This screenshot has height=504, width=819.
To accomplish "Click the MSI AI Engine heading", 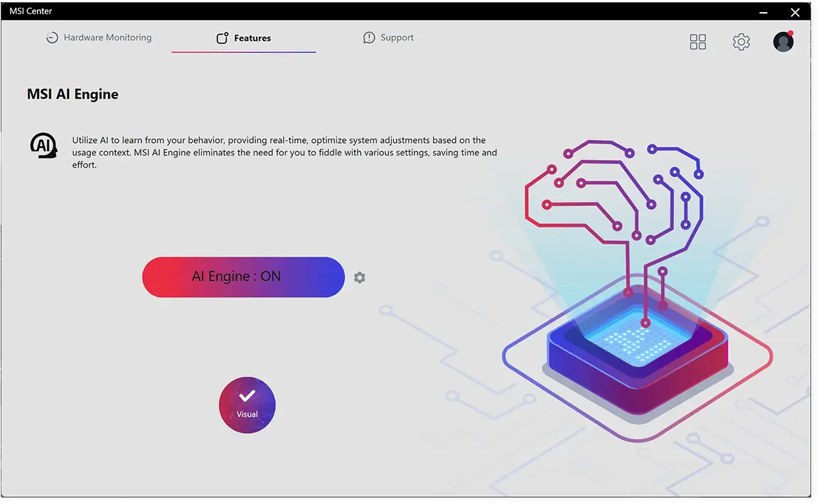I will click(x=73, y=94).
